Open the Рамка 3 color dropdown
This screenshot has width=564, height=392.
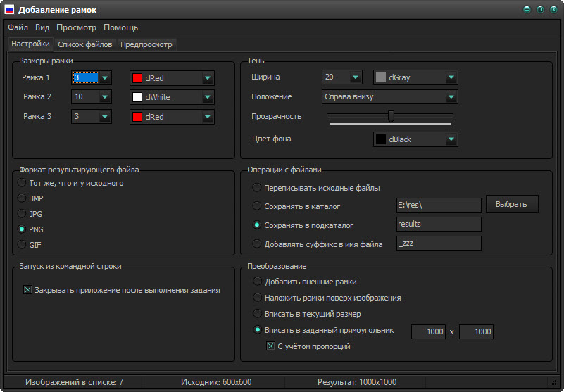pos(208,117)
